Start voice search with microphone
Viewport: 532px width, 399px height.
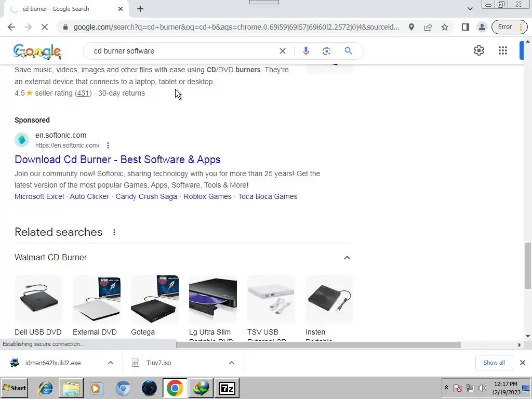pyautogui.click(x=305, y=51)
